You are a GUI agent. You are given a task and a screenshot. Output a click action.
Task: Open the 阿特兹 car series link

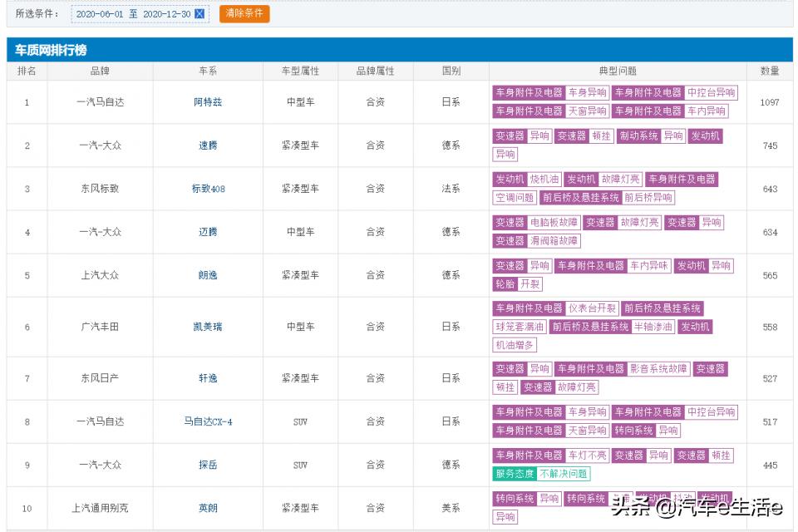[x=208, y=102]
